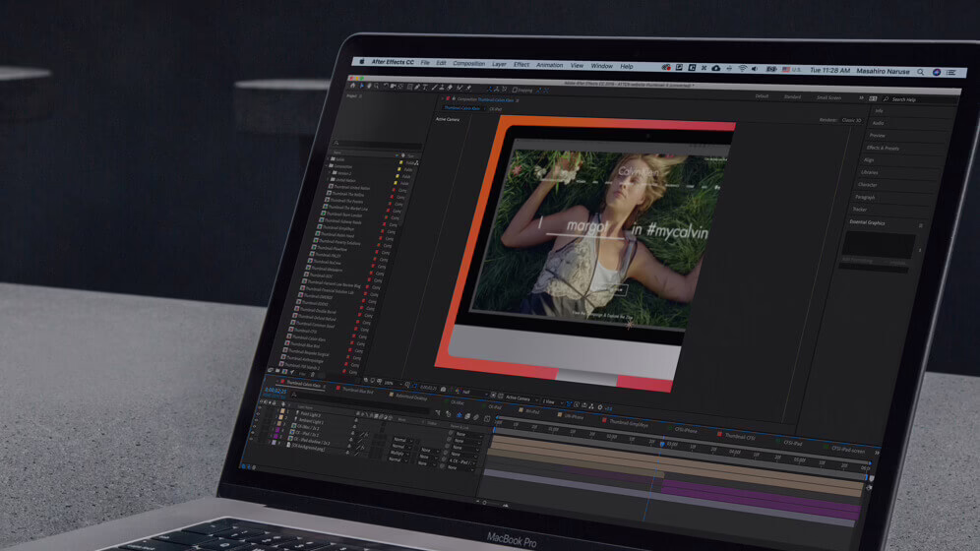Click the purple label swatch of CK - iPad layer
Screen dimensions: 980x551
(277, 430)
